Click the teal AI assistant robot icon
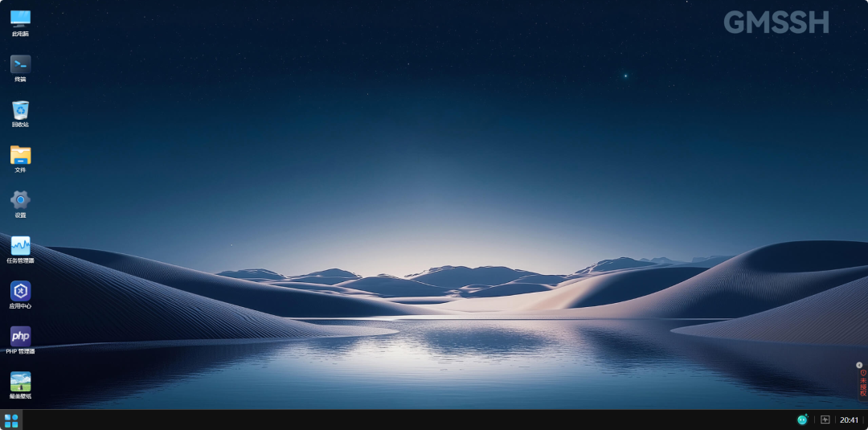The height and width of the screenshot is (430, 868). 802,420
